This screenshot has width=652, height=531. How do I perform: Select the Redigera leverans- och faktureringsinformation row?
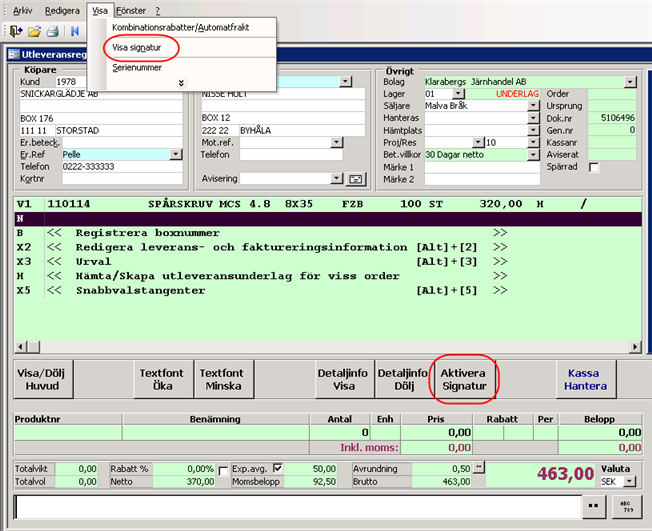328,247
